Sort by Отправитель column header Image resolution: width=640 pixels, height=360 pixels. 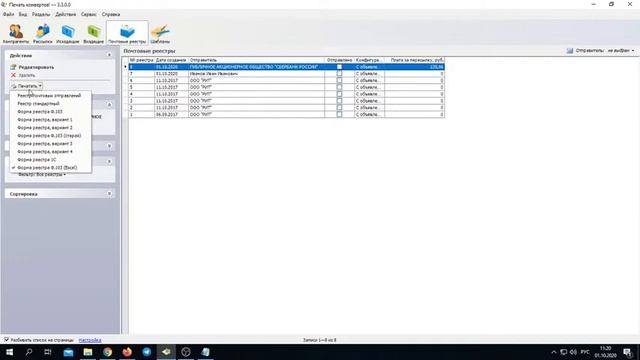(256, 60)
